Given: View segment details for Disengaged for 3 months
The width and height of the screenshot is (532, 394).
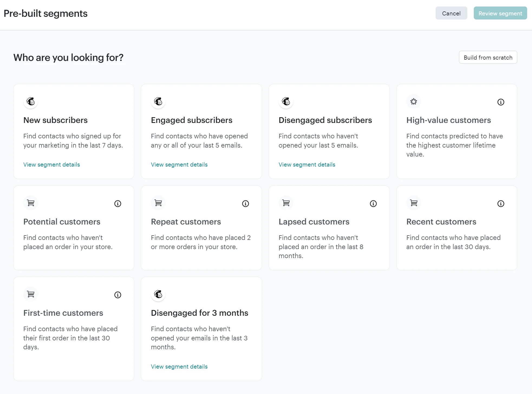Looking at the screenshot, I should [x=179, y=367].
